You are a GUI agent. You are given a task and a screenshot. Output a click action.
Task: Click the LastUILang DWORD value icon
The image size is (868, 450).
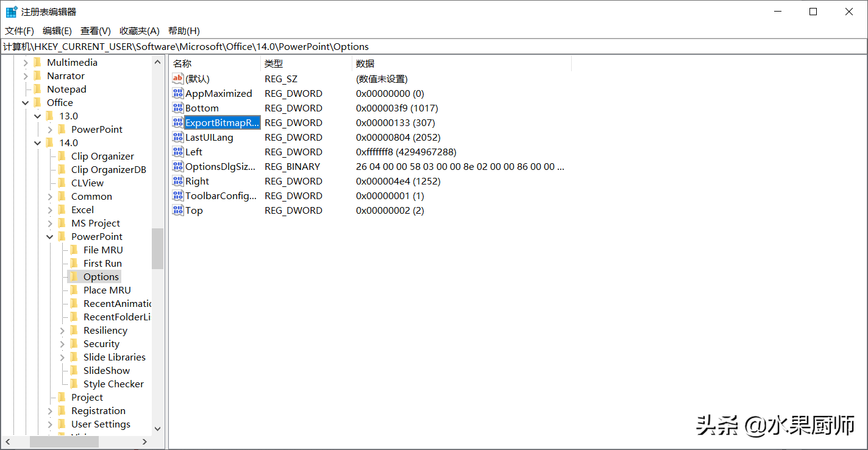pyautogui.click(x=178, y=137)
